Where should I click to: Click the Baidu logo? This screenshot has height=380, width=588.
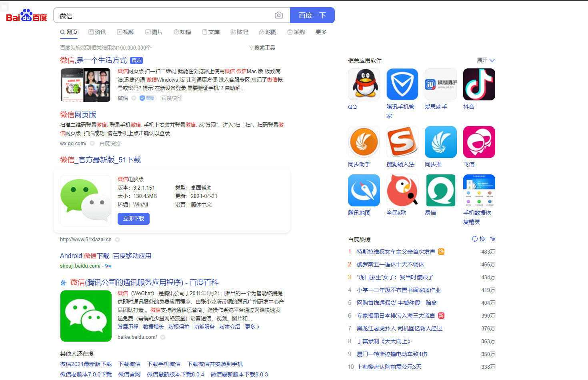point(26,15)
